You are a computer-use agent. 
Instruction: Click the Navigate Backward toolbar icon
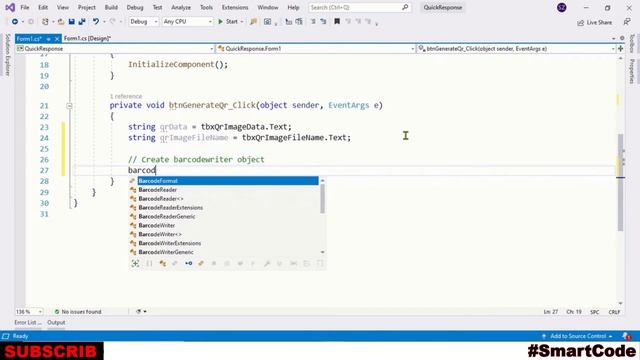tap(15, 22)
